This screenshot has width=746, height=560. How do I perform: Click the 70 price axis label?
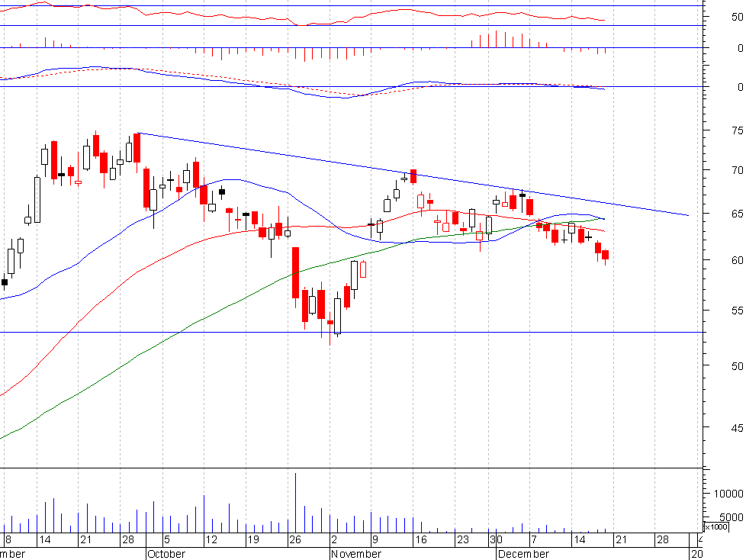(737, 170)
